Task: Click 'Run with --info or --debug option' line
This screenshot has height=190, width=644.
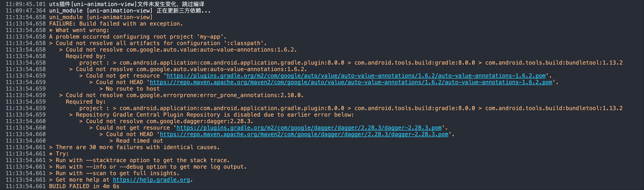Action: [148, 167]
